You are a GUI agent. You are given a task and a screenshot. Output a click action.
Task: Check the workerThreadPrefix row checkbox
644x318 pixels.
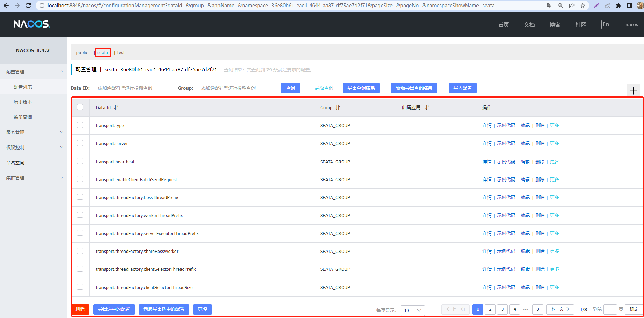coord(80,215)
